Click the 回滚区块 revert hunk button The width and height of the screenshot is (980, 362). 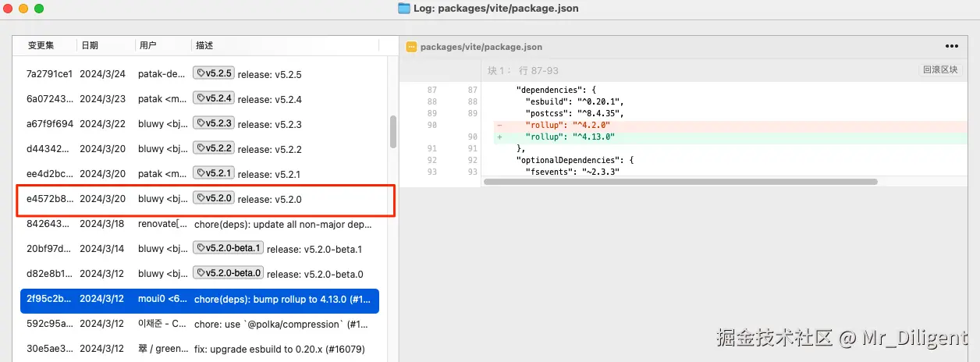[939, 69]
